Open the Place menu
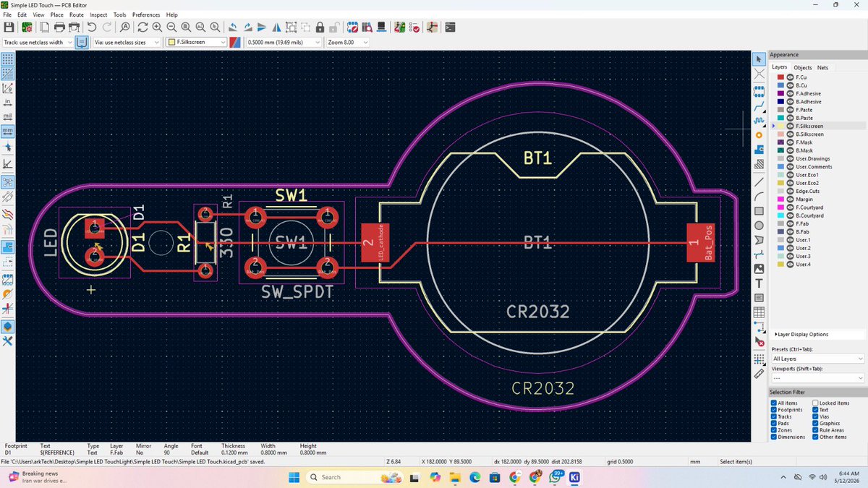 [56, 14]
